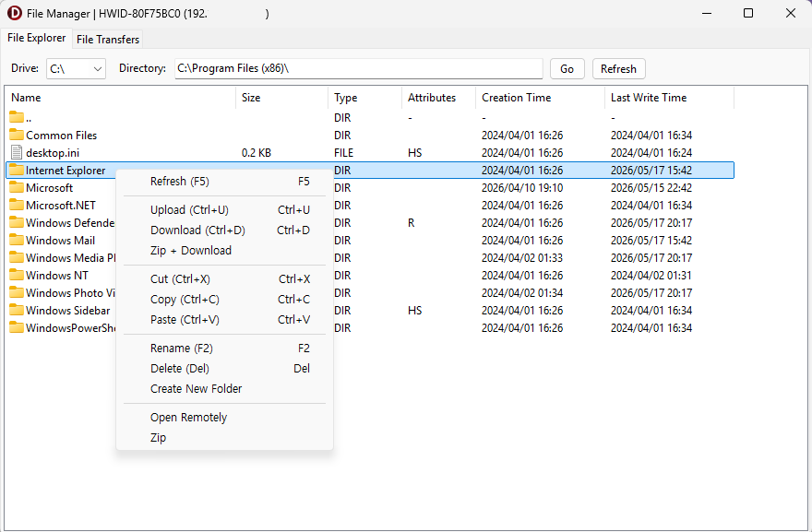
Task: Sort by the Type column header
Action: (x=364, y=98)
